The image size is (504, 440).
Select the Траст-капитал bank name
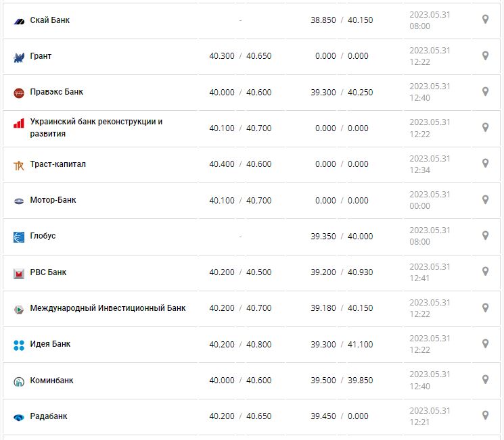58,164
